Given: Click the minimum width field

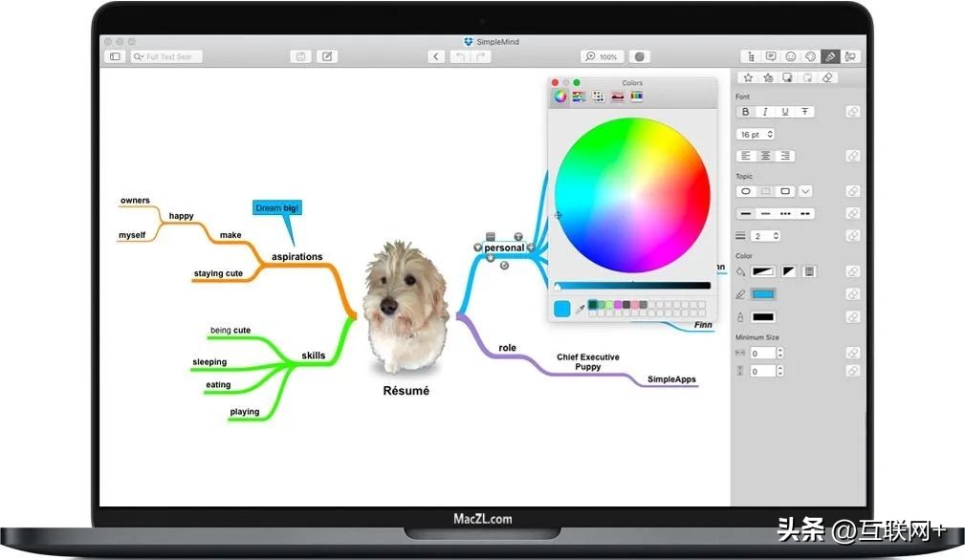Looking at the screenshot, I should click(x=762, y=354).
